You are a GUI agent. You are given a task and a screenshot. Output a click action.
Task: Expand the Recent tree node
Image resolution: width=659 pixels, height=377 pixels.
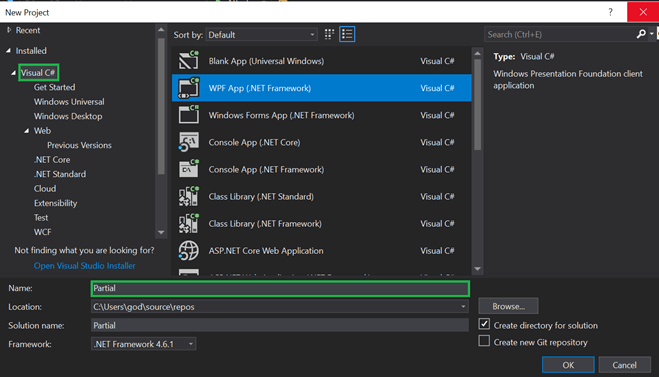[x=9, y=30]
